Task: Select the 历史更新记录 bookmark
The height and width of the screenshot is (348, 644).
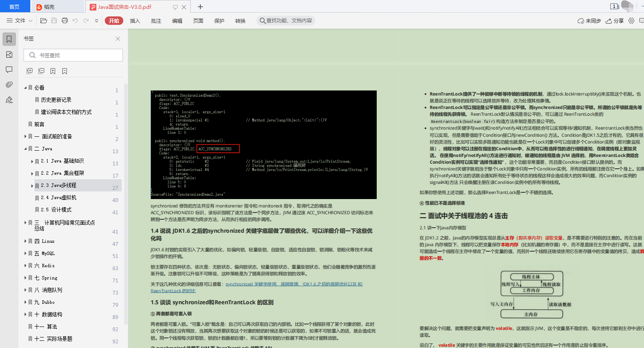Action: click(56, 100)
